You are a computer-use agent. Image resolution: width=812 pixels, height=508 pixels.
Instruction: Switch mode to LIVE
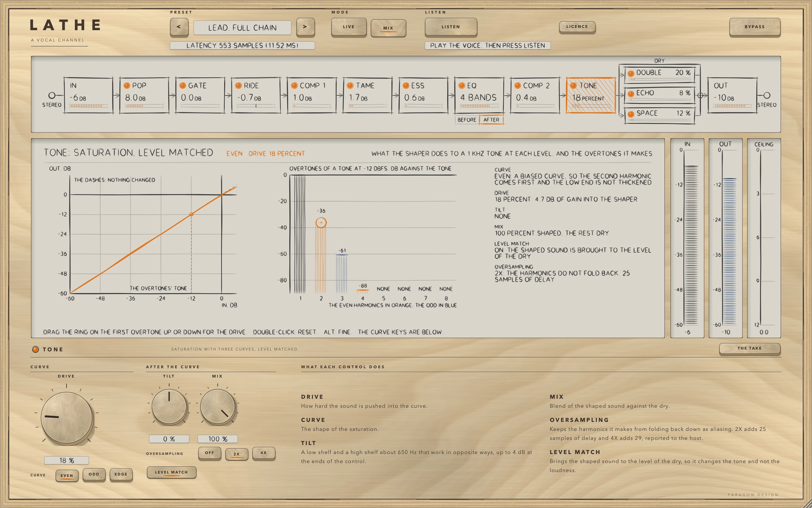(x=348, y=27)
